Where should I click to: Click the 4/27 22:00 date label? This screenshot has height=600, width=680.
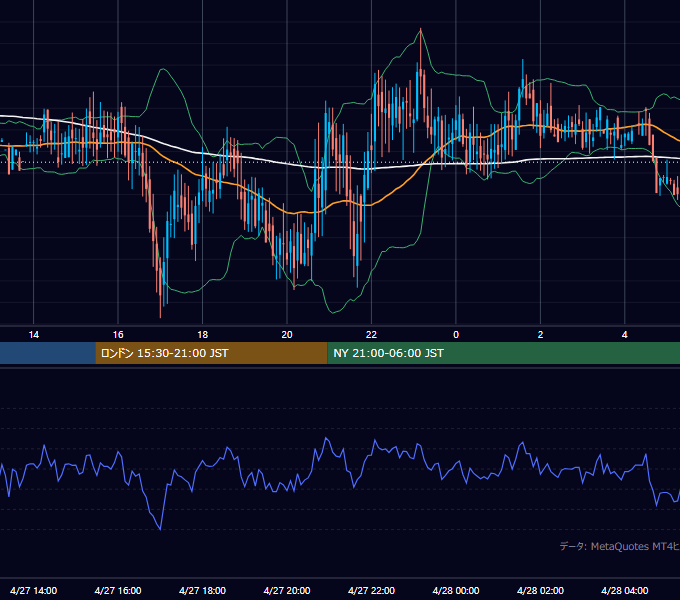click(x=371, y=590)
